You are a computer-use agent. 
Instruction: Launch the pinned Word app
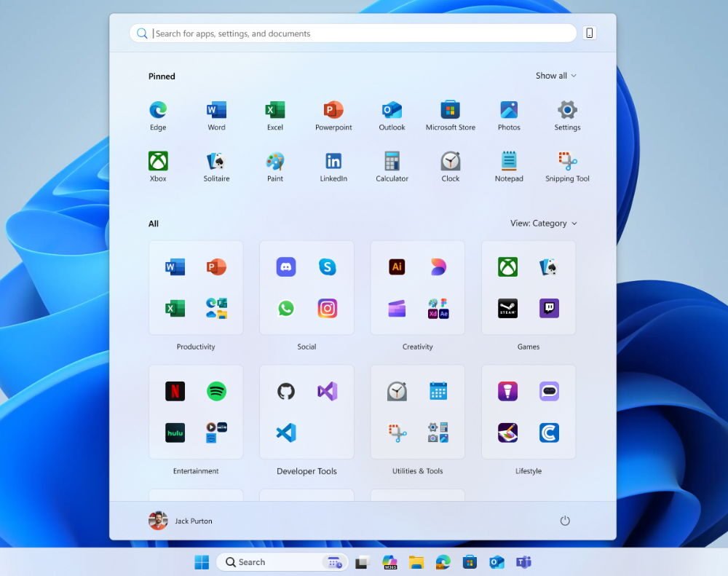pyautogui.click(x=216, y=110)
